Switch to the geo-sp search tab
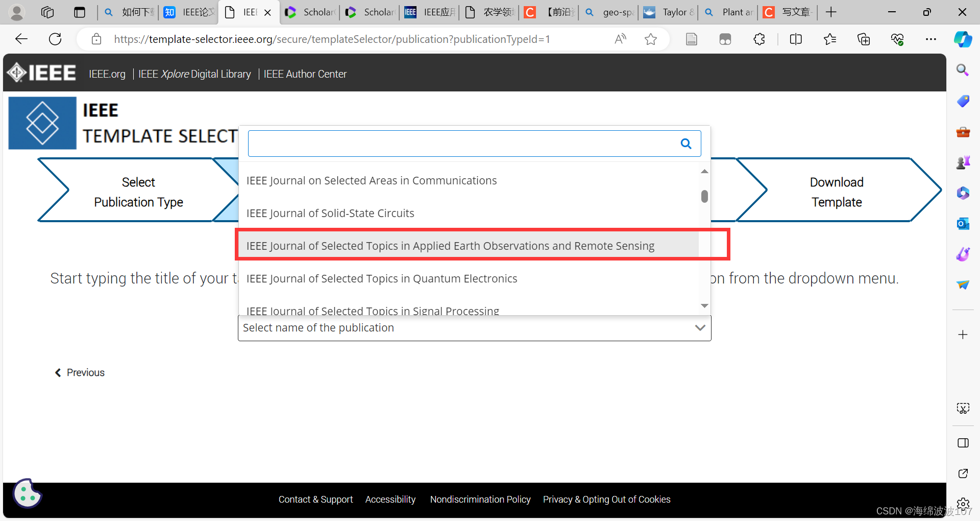The height and width of the screenshot is (521, 980). (x=609, y=12)
